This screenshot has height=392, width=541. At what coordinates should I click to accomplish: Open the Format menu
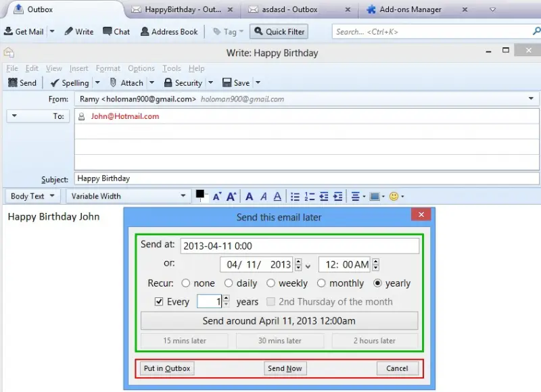[x=108, y=68]
